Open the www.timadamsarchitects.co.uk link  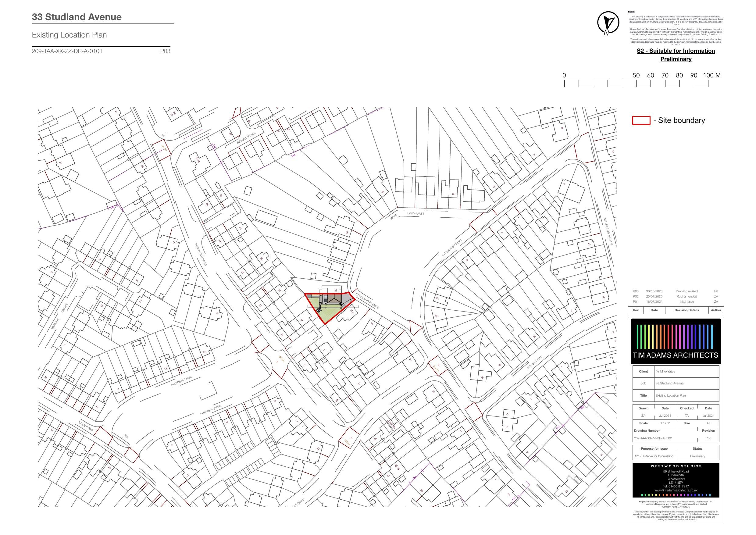coord(676,490)
